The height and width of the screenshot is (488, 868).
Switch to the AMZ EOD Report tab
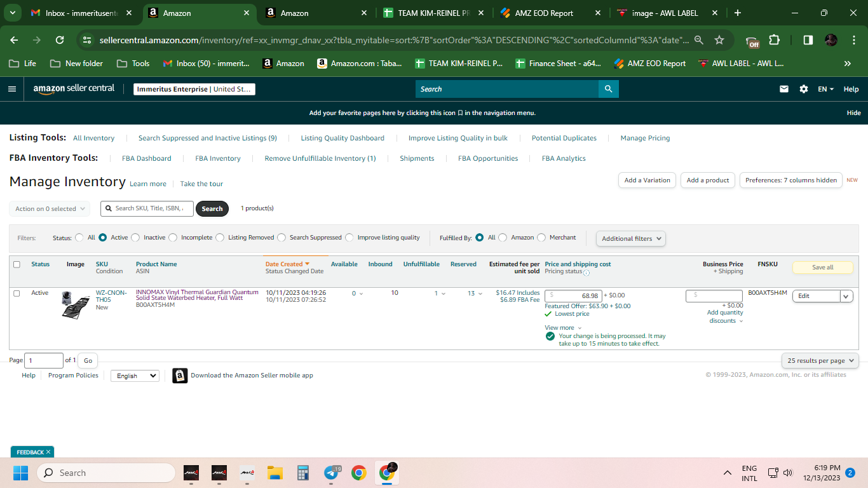pyautogui.click(x=549, y=13)
